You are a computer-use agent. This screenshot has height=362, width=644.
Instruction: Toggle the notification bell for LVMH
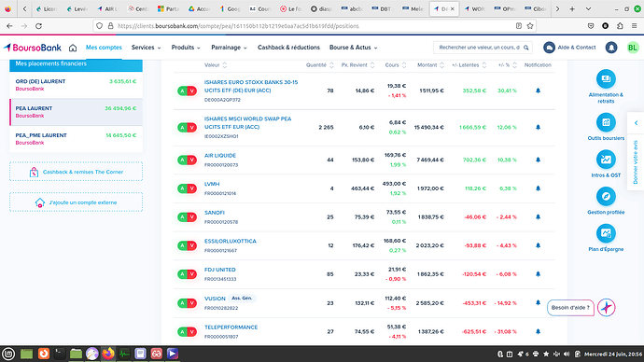tap(538, 188)
